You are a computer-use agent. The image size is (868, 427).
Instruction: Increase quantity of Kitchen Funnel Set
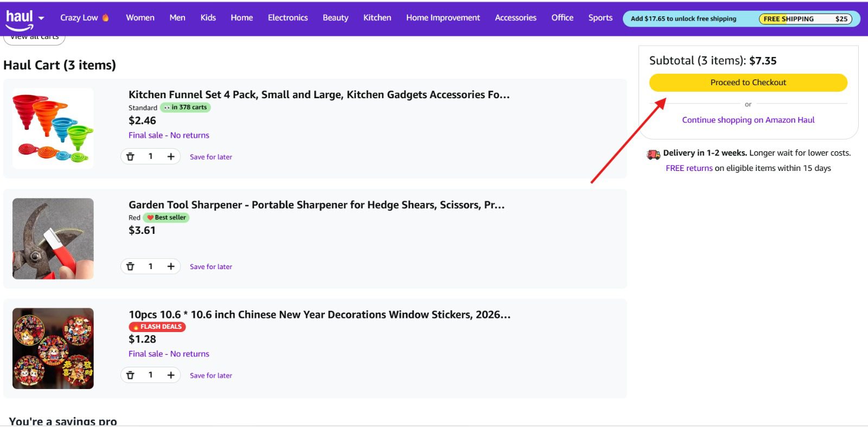171,157
